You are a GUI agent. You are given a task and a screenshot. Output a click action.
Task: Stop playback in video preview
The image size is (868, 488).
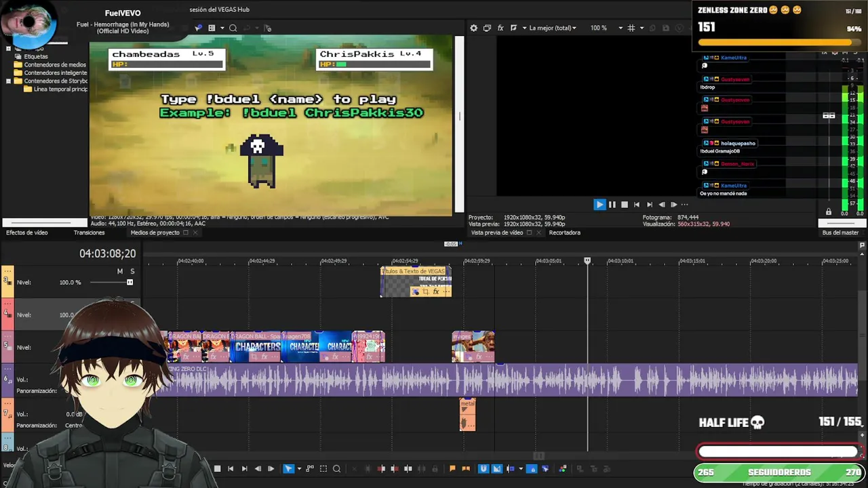[x=625, y=204]
